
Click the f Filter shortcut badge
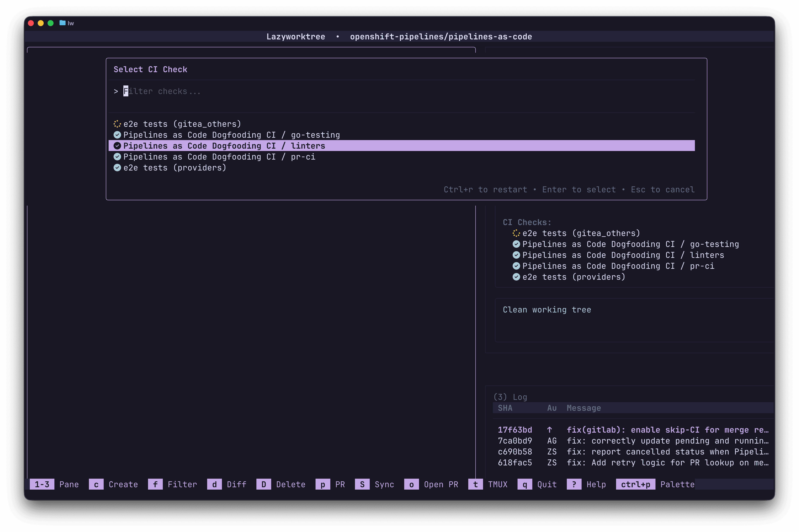pos(155,484)
